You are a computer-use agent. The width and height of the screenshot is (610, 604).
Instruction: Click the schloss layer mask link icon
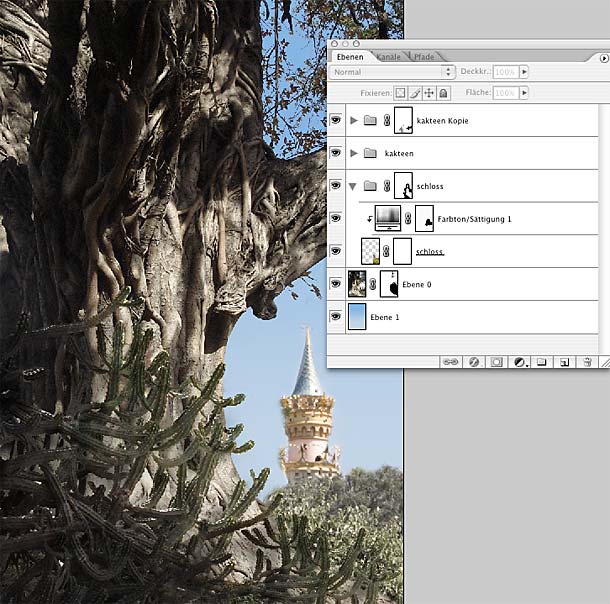coord(386,251)
